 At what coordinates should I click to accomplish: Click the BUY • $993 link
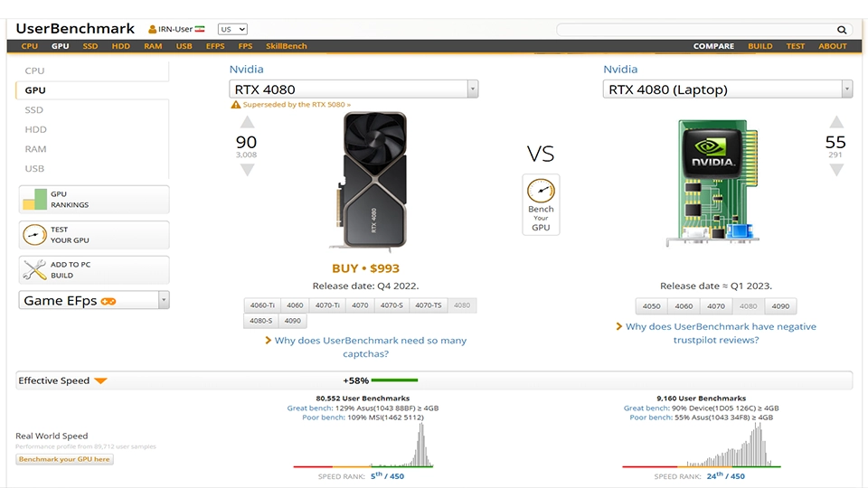(x=365, y=268)
